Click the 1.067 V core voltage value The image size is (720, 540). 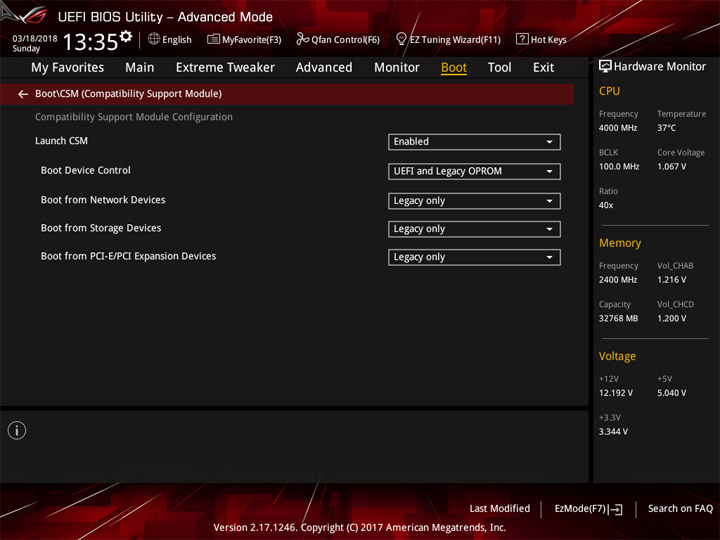671,167
